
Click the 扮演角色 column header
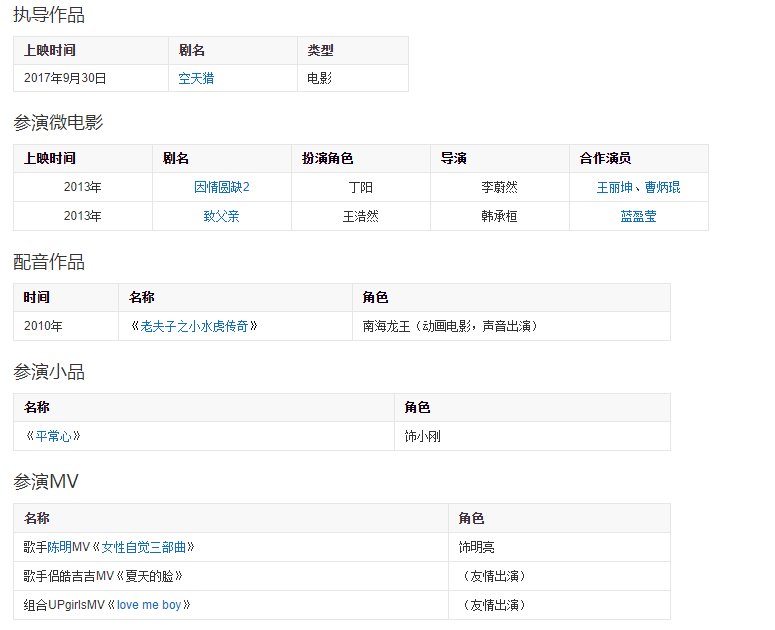click(x=328, y=158)
